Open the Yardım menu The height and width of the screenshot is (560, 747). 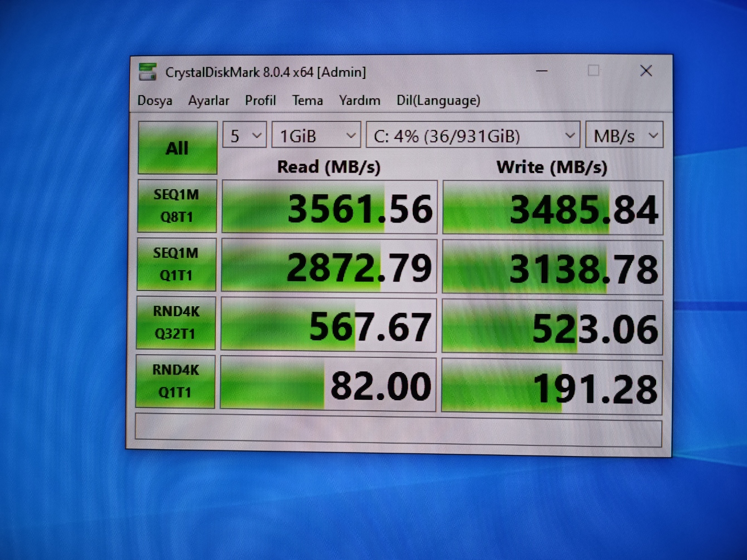coord(360,101)
